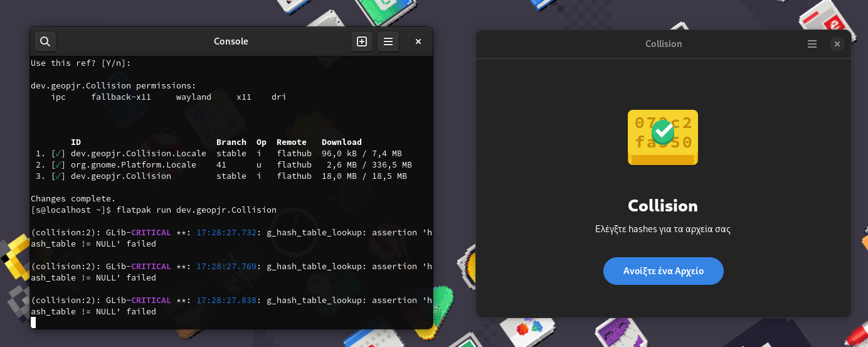Open the search icon in Console
Viewport: 868px width, 347px height.
(x=45, y=41)
